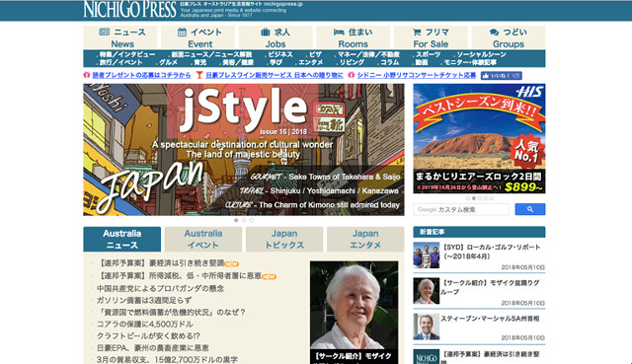Open 「資源国で燃料備蓄が危機的状況」のなぜ? article

click(x=171, y=312)
